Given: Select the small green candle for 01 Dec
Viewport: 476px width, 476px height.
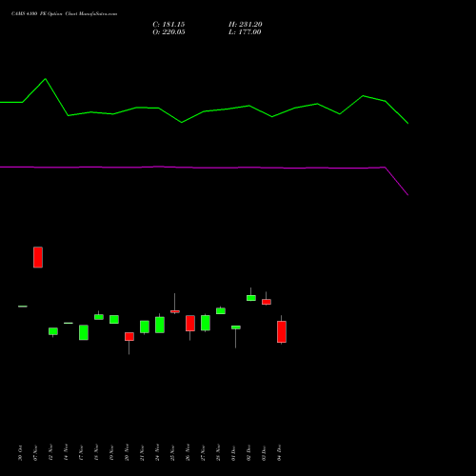Looking at the screenshot, I should 236,327.
